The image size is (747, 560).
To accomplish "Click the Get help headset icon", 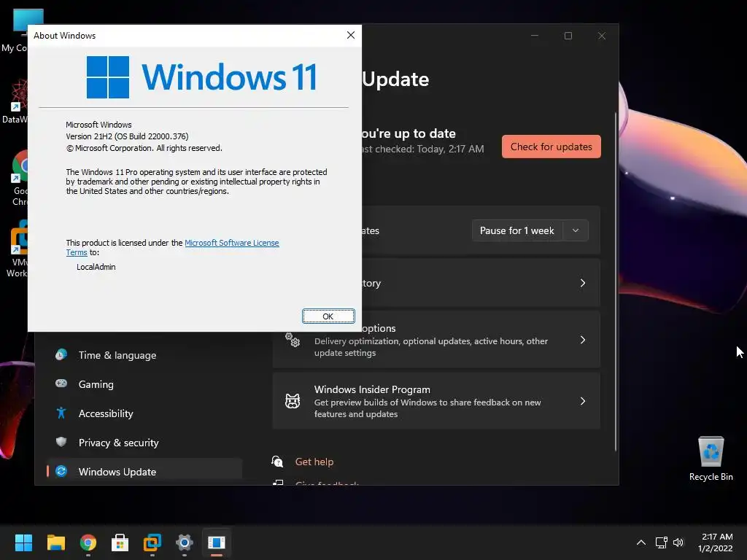I will pyautogui.click(x=277, y=462).
